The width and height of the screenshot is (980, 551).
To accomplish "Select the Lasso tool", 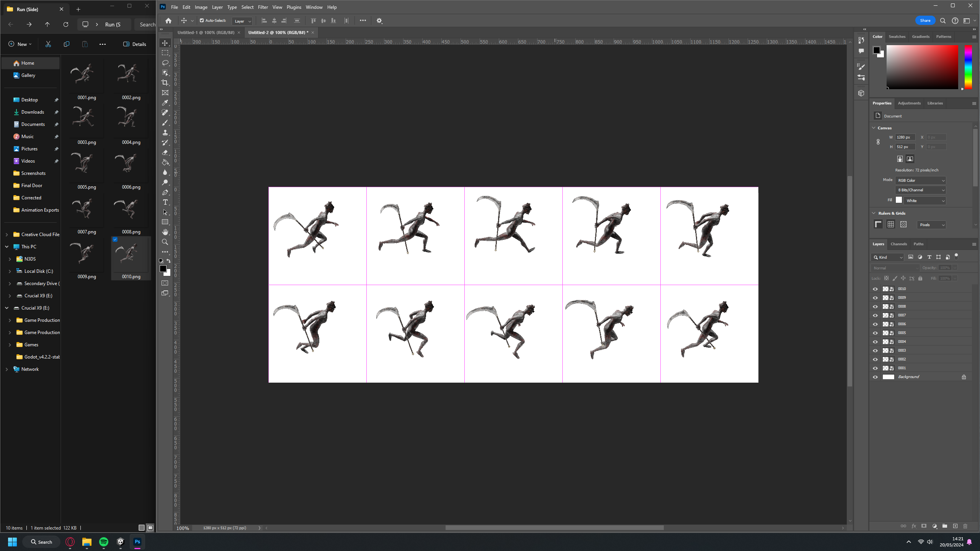I will 165,63.
